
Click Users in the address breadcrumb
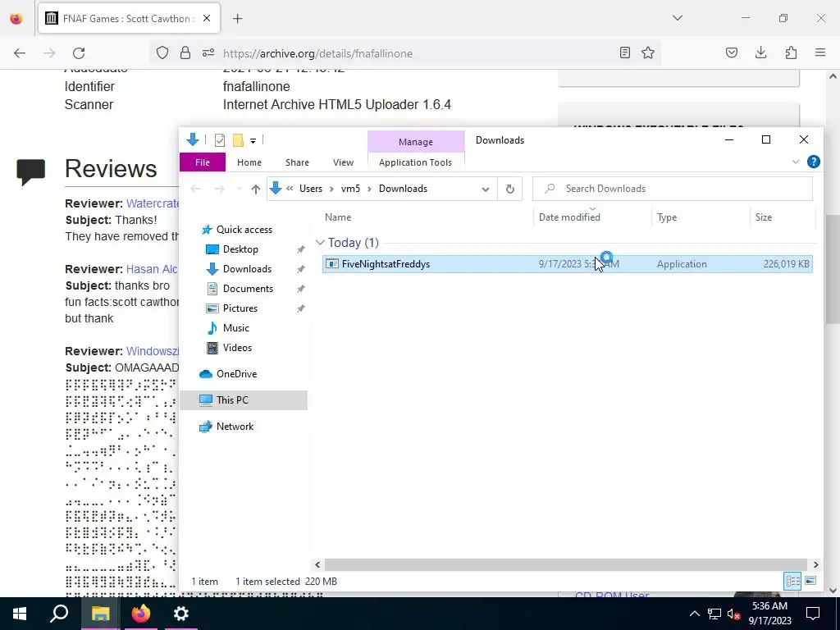pos(311,189)
